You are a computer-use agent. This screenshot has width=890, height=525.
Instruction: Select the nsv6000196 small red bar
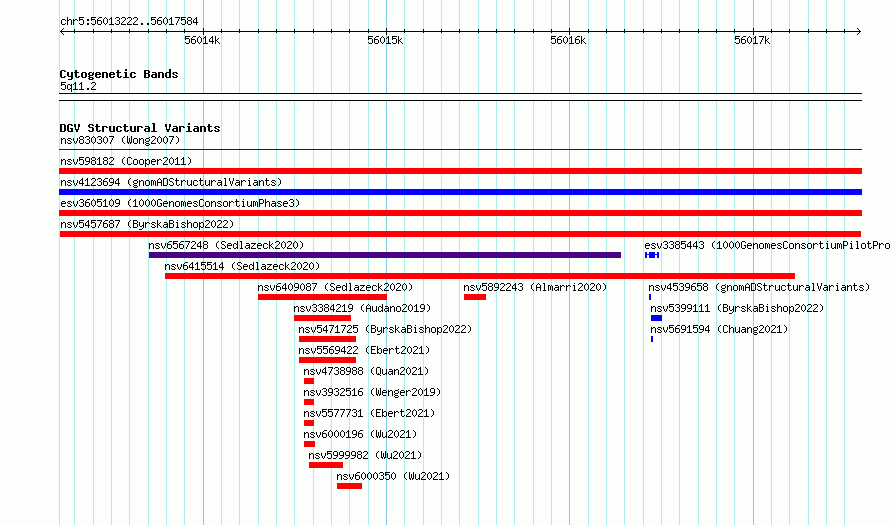click(x=309, y=444)
